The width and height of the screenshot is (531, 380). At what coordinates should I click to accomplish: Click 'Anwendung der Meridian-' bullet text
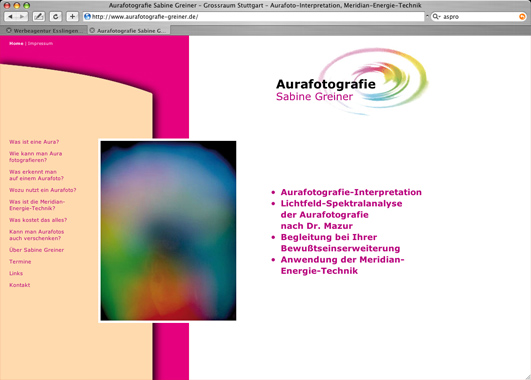coord(343,259)
